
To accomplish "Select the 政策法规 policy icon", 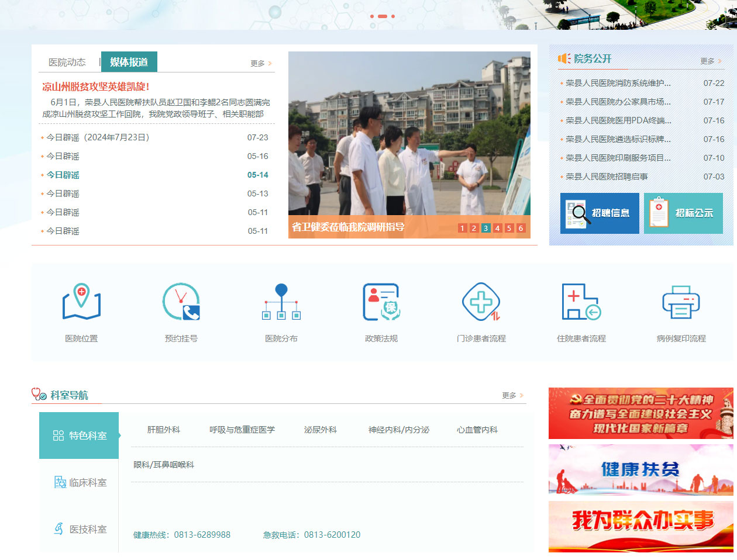I will [381, 302].
